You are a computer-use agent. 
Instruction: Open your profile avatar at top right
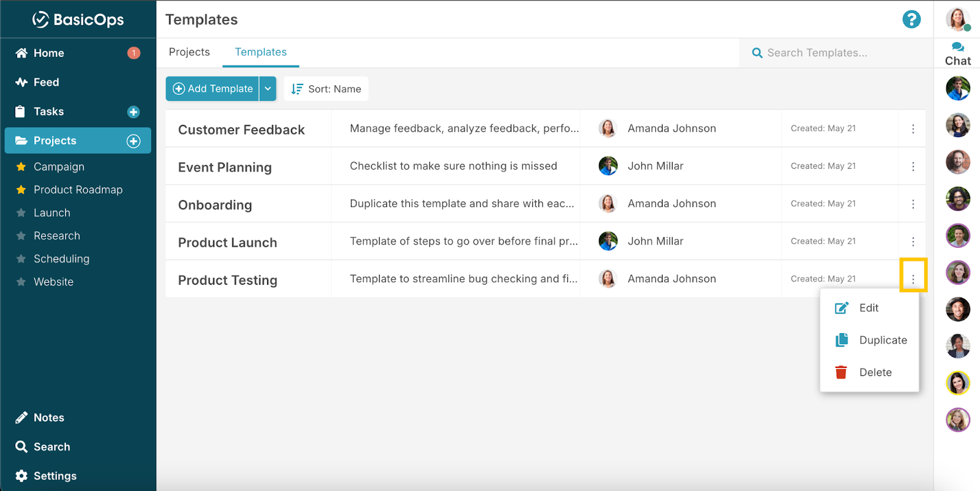(x=957, y=20)
